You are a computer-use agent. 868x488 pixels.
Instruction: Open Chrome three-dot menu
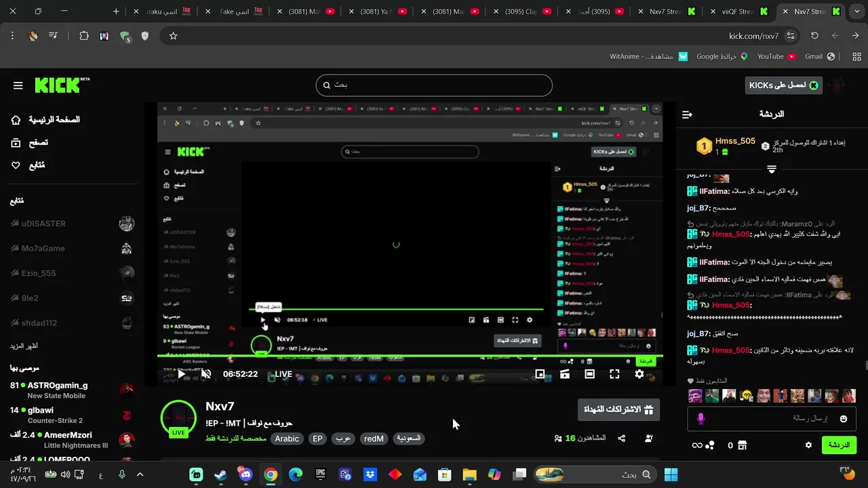[x=12, y=36]
